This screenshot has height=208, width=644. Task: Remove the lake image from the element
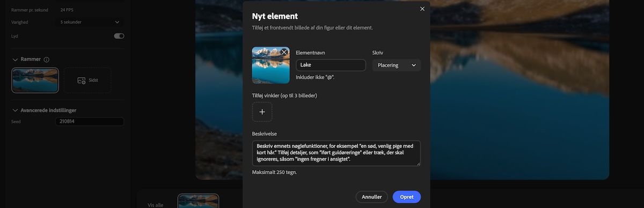284,52
